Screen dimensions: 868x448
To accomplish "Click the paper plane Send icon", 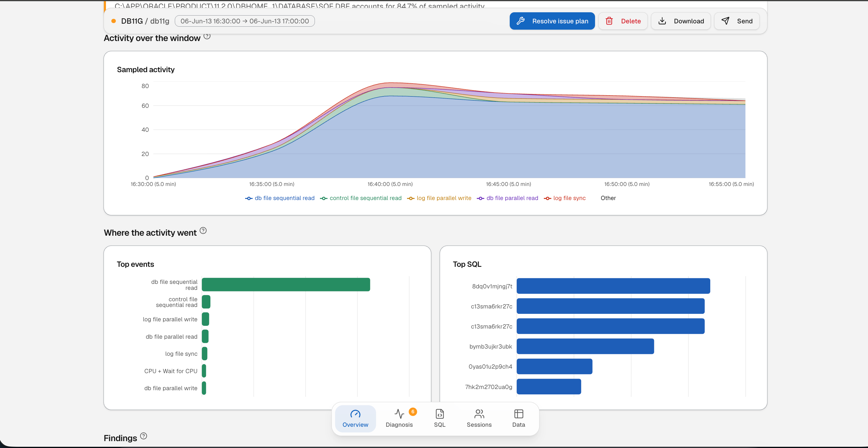I will coord(726,21).
